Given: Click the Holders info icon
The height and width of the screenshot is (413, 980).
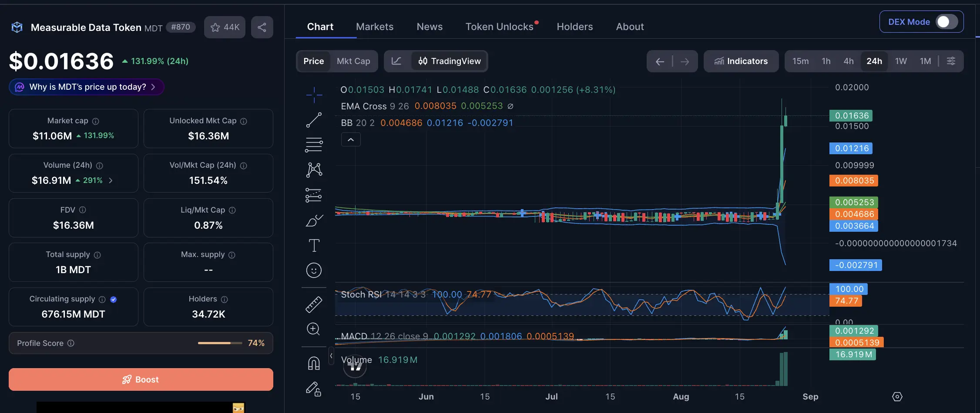Looking at the screenshot, I should 225,299.
